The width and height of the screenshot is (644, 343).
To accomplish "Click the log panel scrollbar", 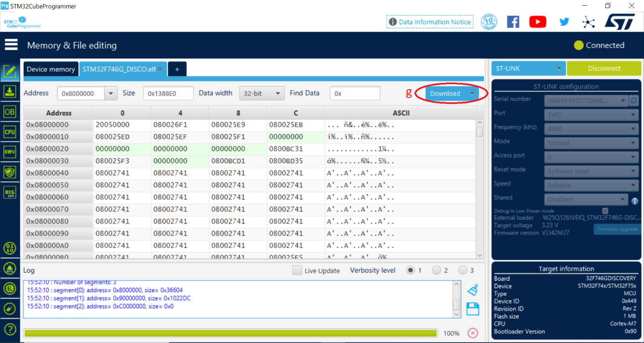I will [456, 299].
